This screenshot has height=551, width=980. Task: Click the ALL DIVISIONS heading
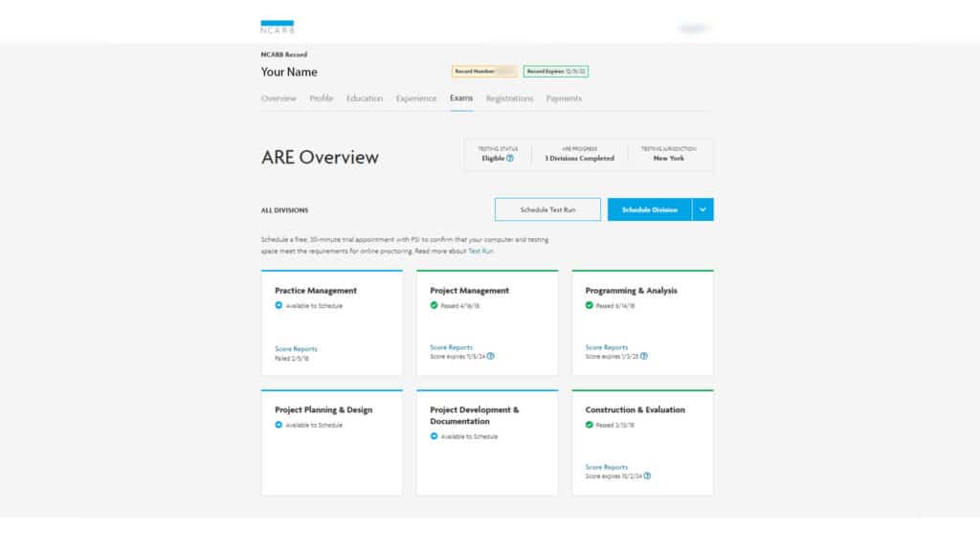[284, 210]
